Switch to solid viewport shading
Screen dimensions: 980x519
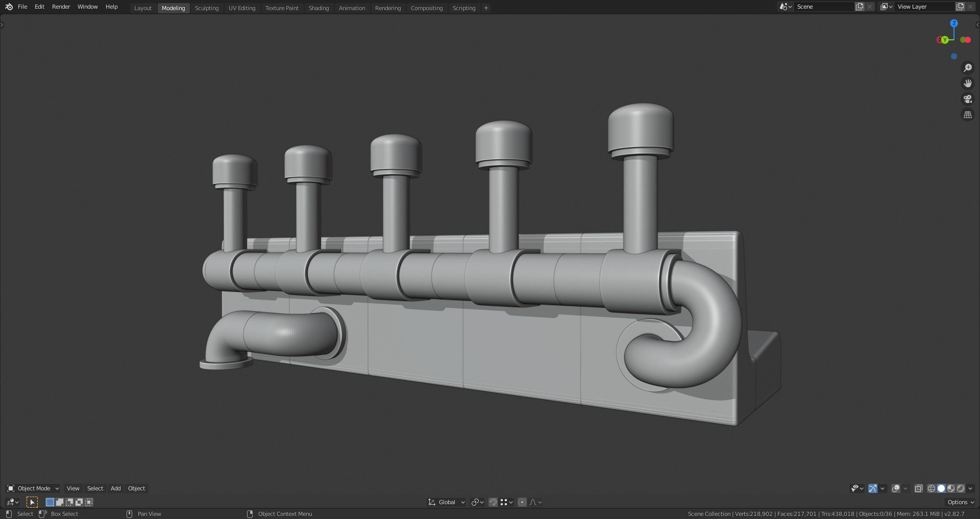[941, 488]
